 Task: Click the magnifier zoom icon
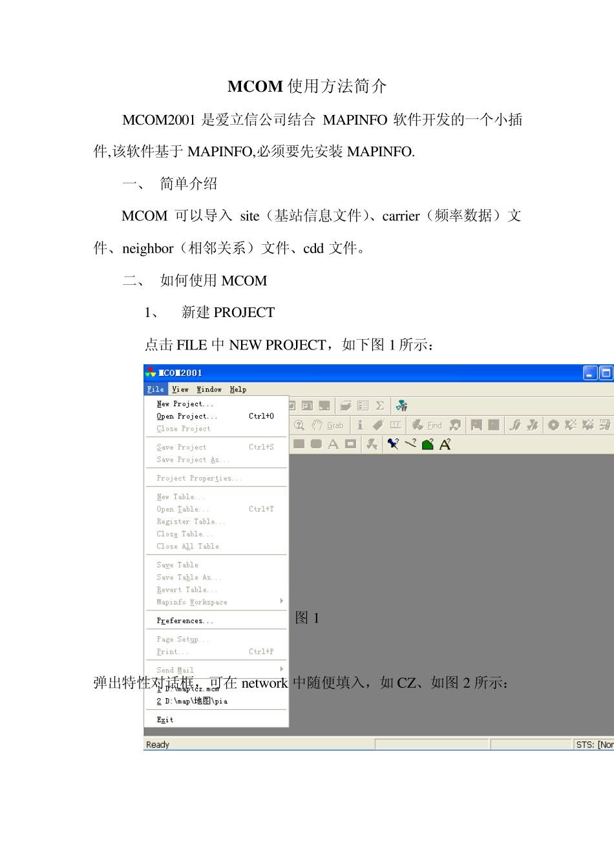coord(299,425)
